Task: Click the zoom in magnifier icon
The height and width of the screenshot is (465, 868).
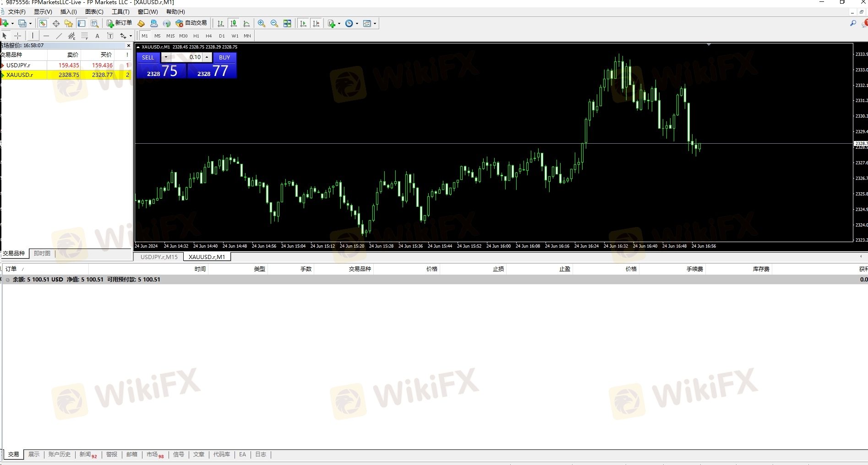Action: (262, 23)
